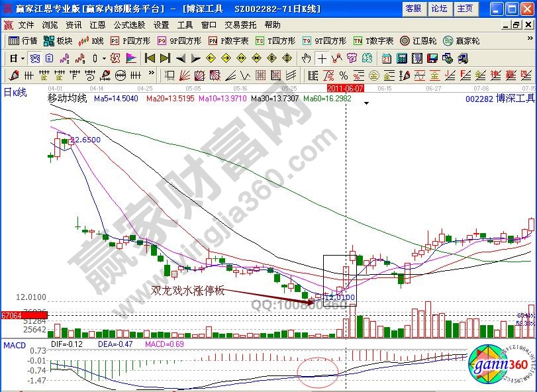
Task: Launch the 江恩轮 Gann wheel
Action: (x=418, y=40)
